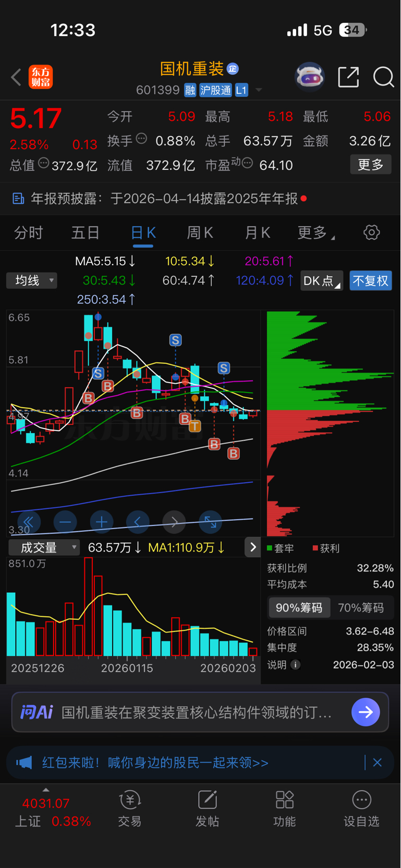Open search with the magnifier icon
The image size is (401, 868).
click(x=383, y=77)
